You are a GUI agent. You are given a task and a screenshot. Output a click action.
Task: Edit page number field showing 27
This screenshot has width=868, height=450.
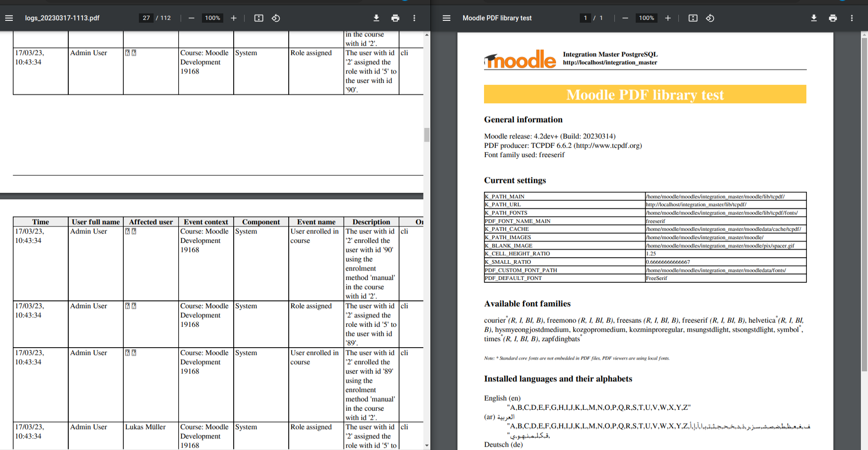coord(146,18)
